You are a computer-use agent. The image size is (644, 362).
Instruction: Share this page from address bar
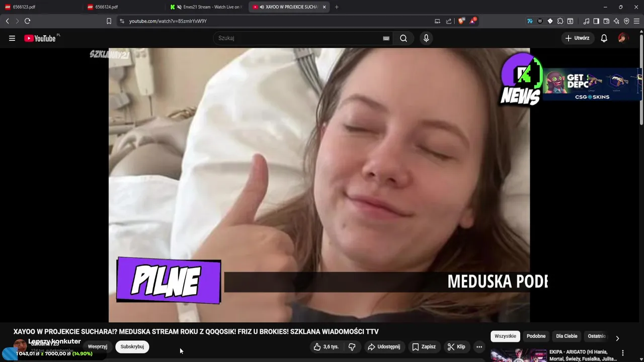[448, 21]
